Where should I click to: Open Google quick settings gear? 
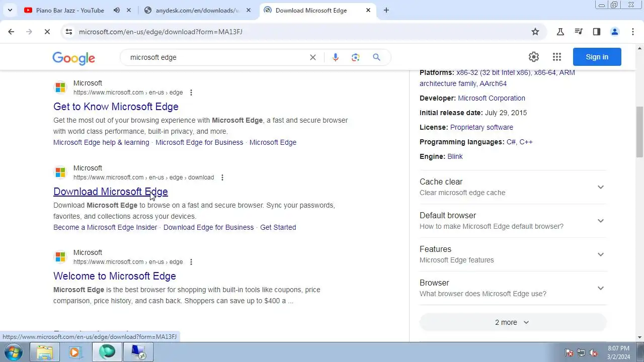click(534, 57)
